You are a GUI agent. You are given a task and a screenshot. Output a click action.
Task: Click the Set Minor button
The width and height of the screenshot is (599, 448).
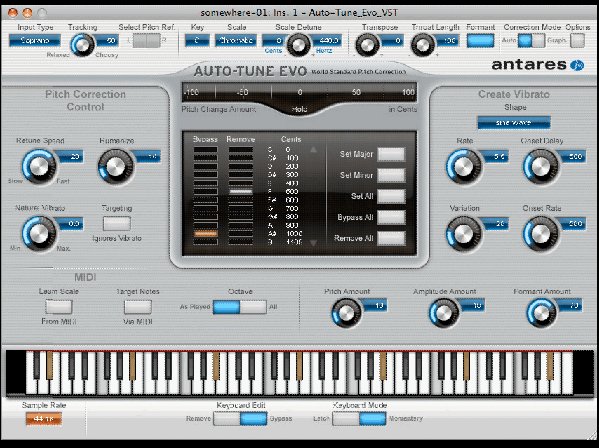[391, 175]
